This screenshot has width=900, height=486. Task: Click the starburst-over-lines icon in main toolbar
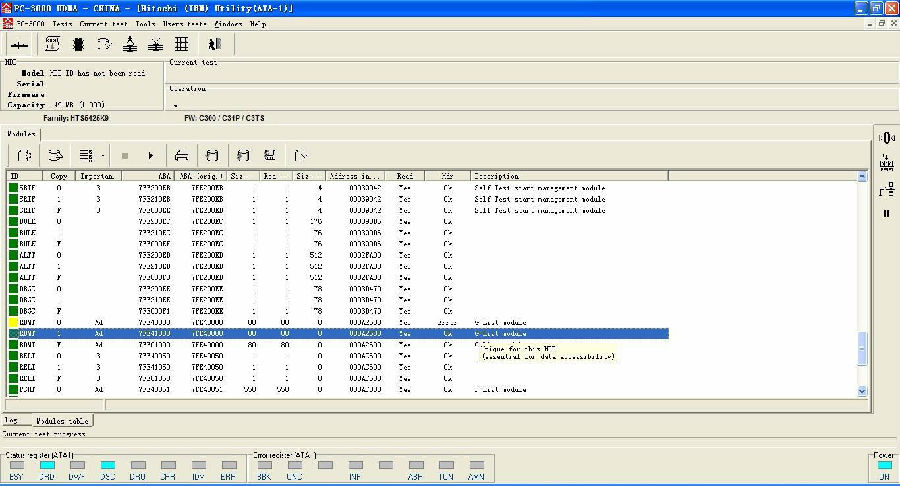[156, 44]
